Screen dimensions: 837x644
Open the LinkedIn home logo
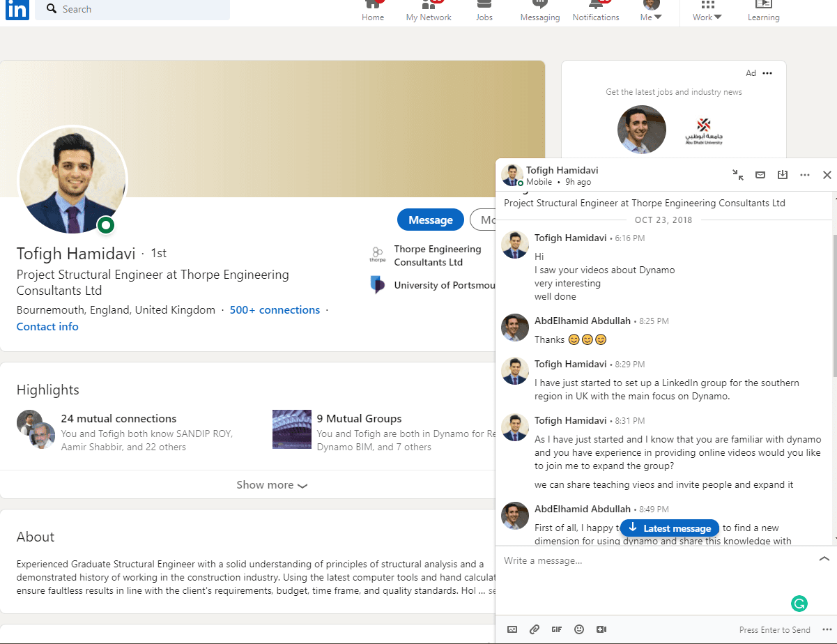pyautogui.click(x=17, y=10)
